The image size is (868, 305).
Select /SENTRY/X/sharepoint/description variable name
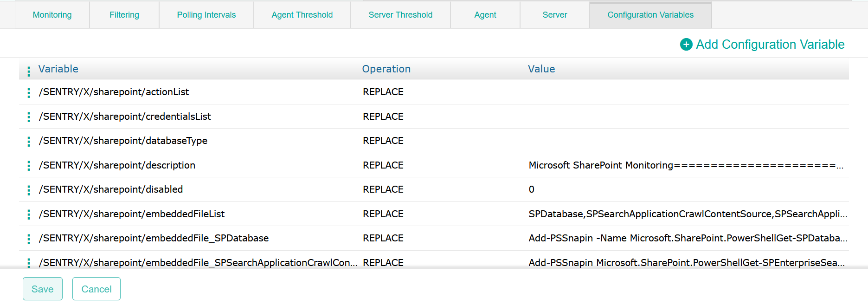[117, 165]
